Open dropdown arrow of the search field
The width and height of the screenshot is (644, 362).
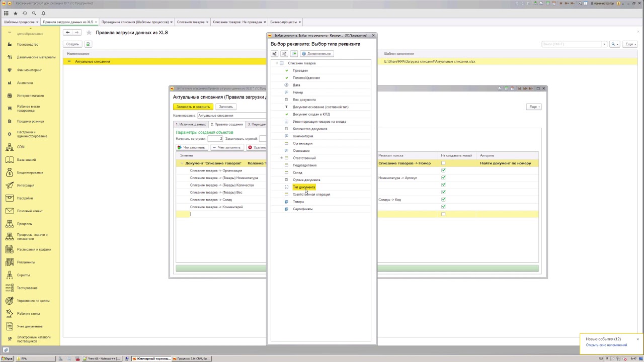click(604, 44)
